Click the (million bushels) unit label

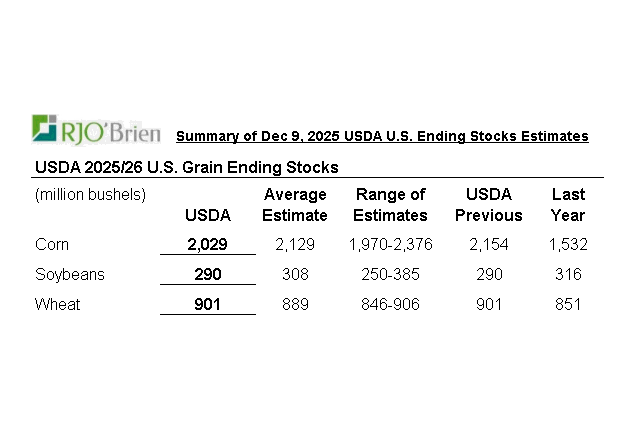91,194
